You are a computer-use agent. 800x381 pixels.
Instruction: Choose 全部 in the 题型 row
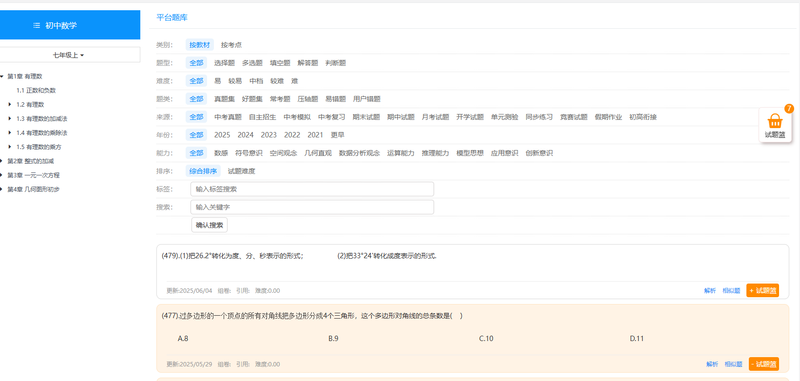[x=196, y=63]
